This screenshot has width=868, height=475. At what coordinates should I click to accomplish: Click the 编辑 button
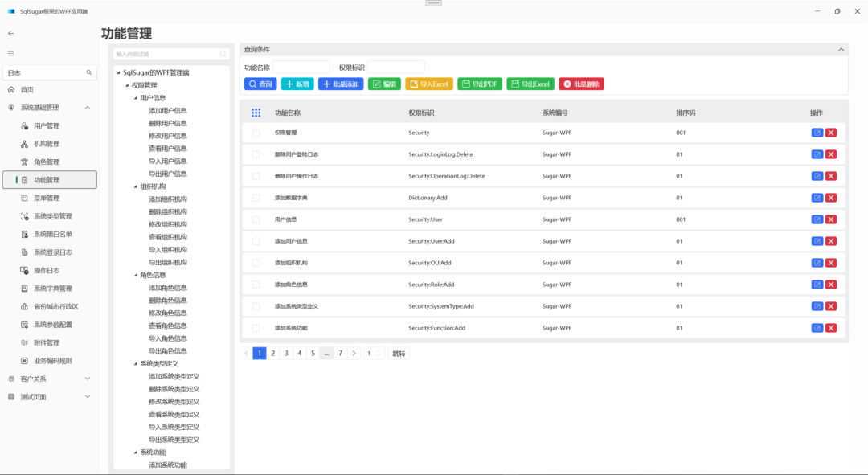coord(384,84)
